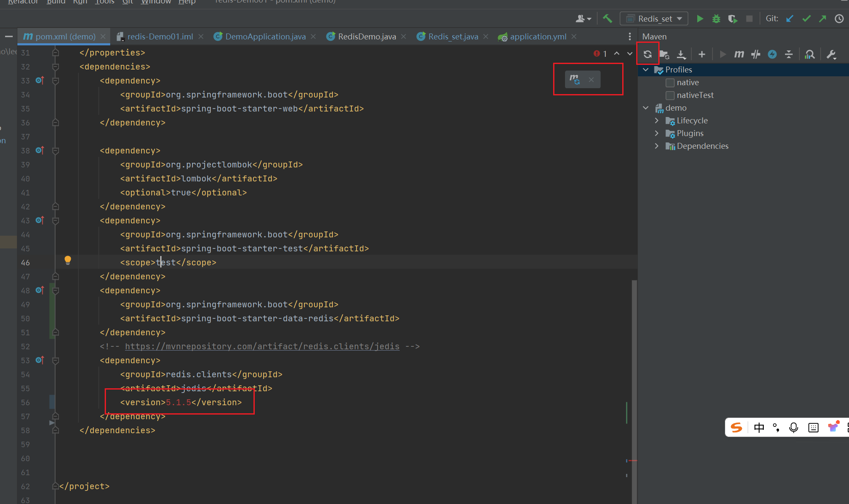Open the mvnrepository jedis link
The height and width of the screenshot is (504, 849).
click(x=262, y=346)
